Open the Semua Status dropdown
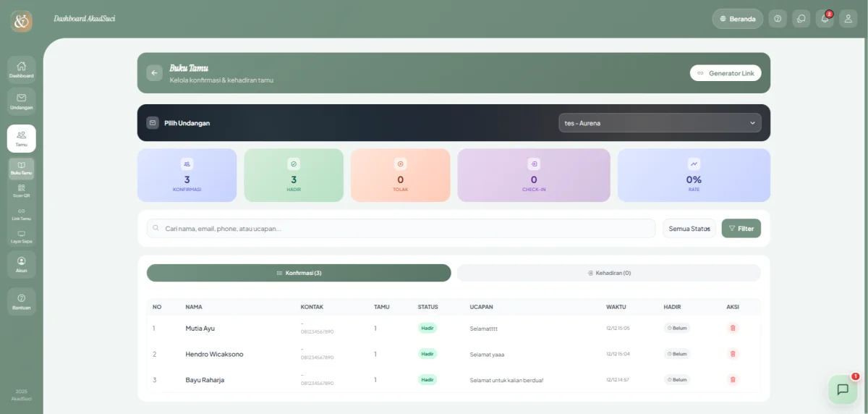This screenshot has width=868, height=414. [689, 229]
